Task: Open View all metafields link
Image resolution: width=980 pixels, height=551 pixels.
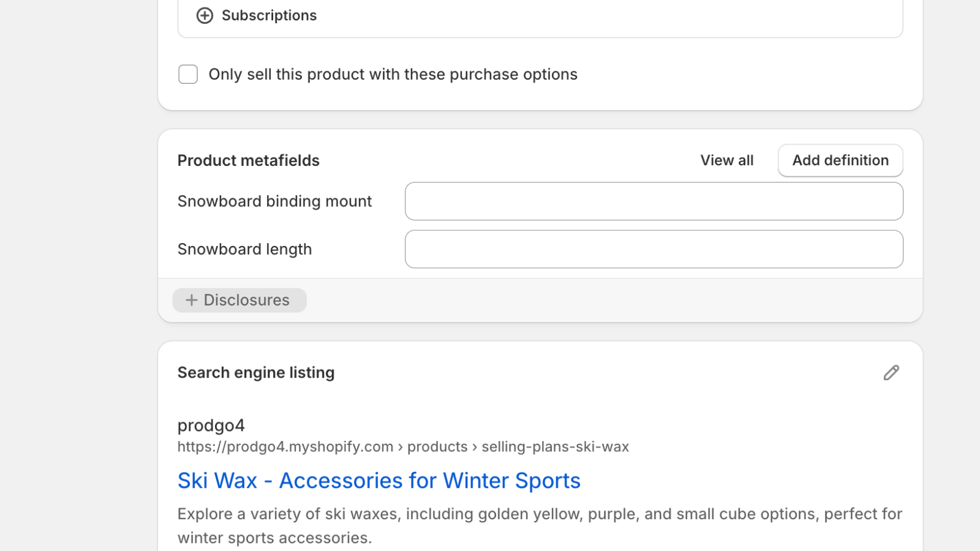Action: (x=727, y=160)
